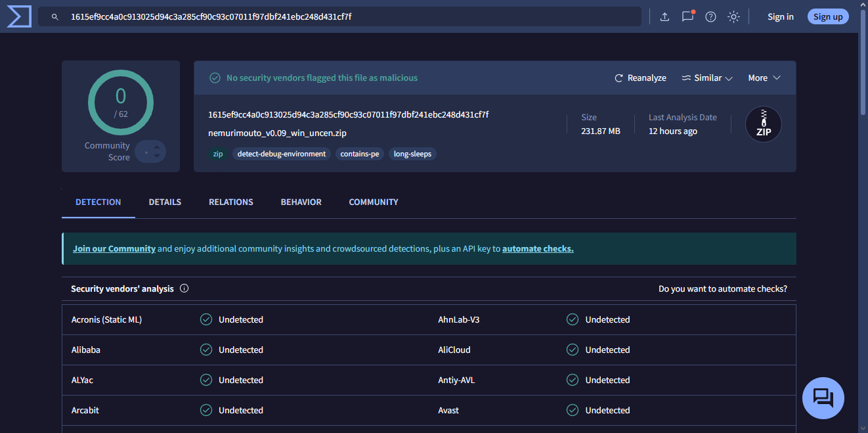Follow the Join our Community link
This screenshot has height=433, width=868.
tap(114, 249)
